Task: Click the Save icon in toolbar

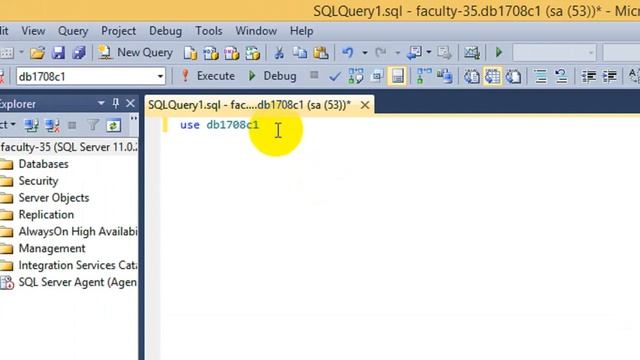Action: pyautogui.click(x=58, y=53)
